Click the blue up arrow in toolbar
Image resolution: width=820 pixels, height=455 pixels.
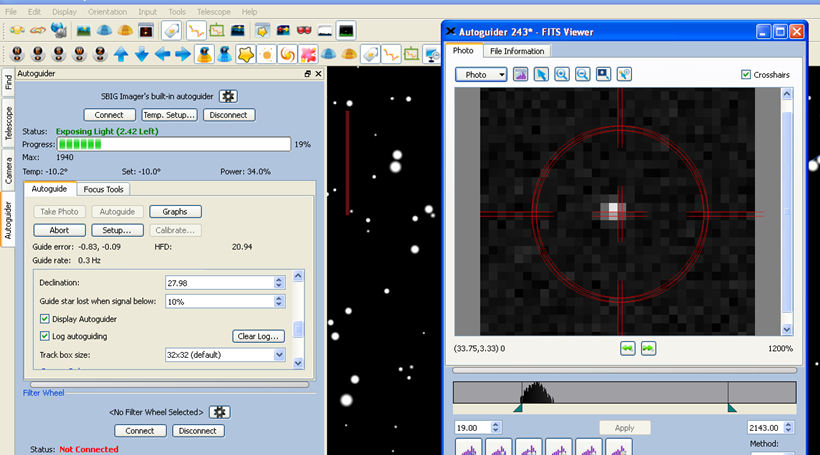click(x=121, y=53)
